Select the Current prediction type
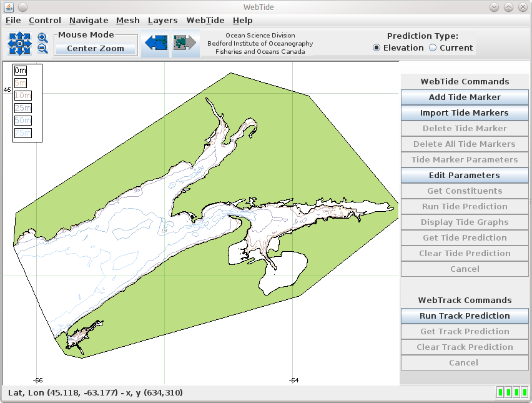 tap(433, 48)
